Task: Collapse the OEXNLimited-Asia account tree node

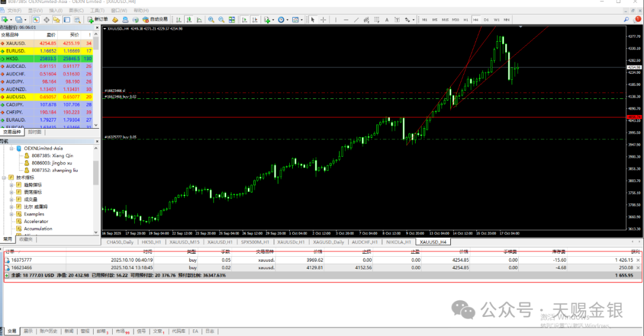Action: coord(12,148)
